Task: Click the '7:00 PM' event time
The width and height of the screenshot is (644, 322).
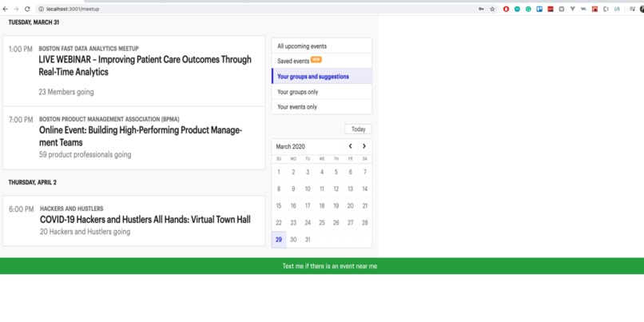Action: click(x=21, y=120)
